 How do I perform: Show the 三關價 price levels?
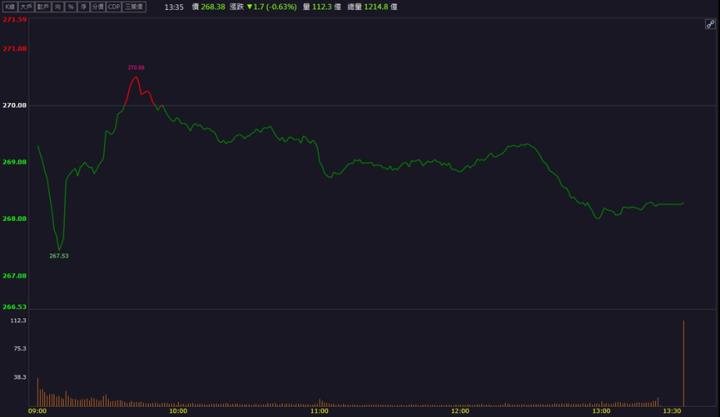[134, 6]
